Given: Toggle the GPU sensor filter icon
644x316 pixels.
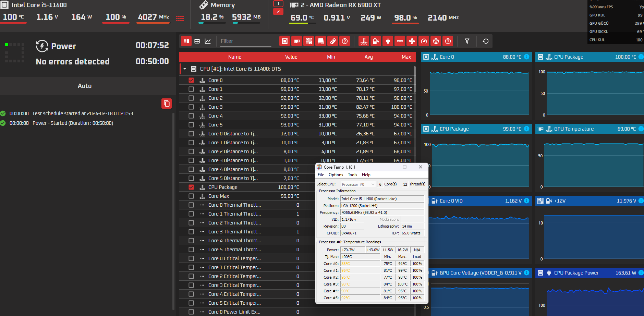Looking at the screenshot, I should pos(297,41).
